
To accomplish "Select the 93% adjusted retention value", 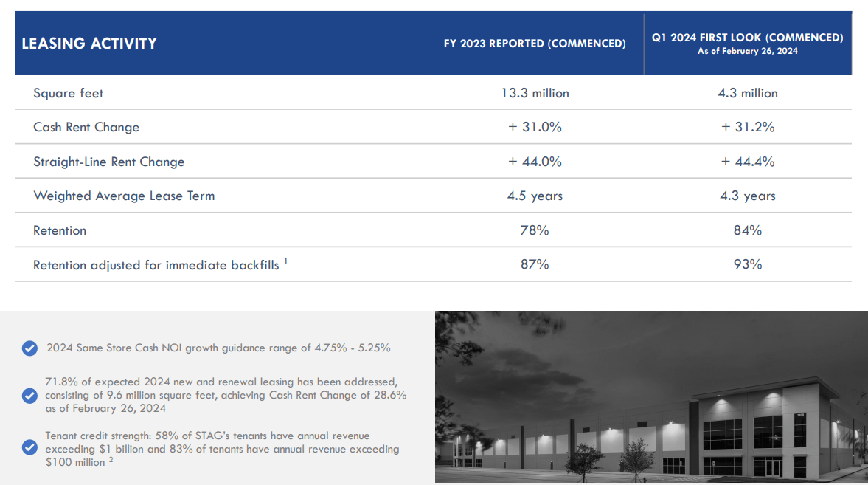I will point(747,264).
